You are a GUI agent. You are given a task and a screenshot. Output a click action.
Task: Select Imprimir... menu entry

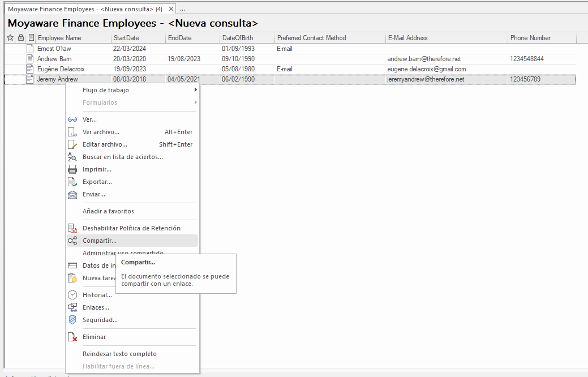point(132,170)
